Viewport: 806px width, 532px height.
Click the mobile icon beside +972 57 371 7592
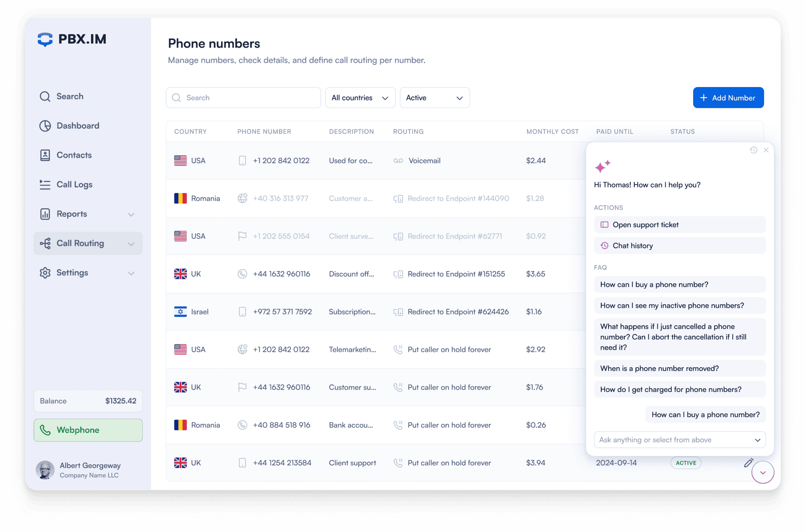pos(242,312)
